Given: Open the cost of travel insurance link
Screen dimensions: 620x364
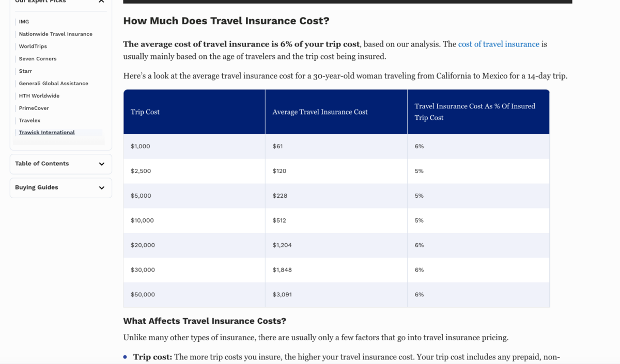Looking at the screenshot, I should (x=498, y=44).
